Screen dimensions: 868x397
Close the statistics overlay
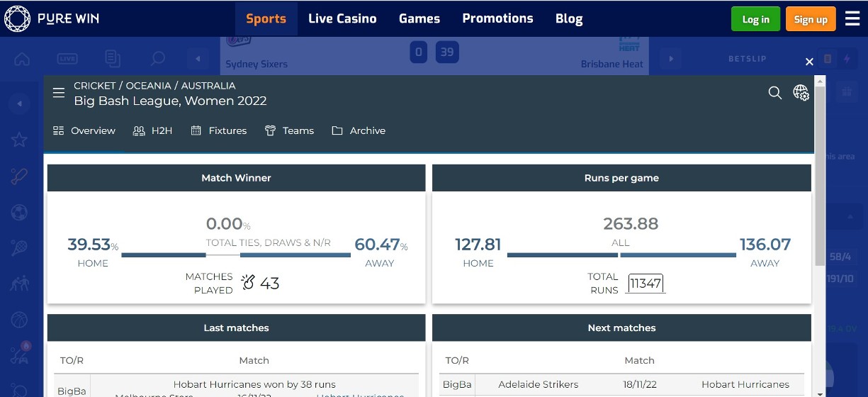(809, 62)
